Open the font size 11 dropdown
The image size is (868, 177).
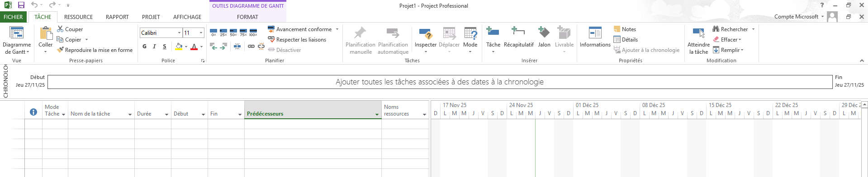coord(201,33)
